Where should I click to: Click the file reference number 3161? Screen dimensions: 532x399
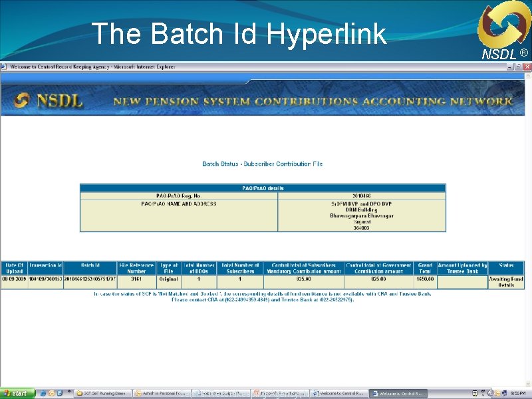click(x=136, y=279)
